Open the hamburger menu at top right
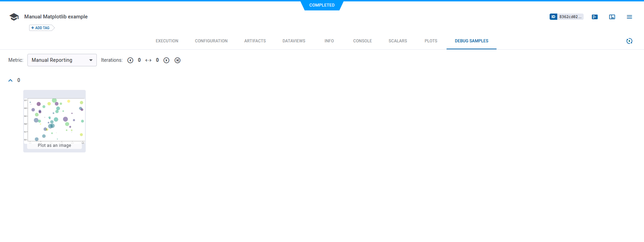Screen dimensions: 644x242 click(x=629, y=17)
